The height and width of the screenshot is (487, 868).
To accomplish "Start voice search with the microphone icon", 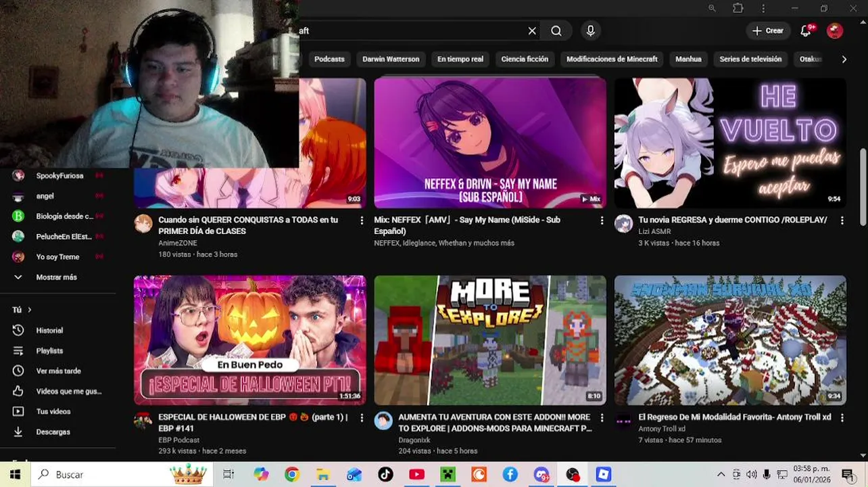I will point(590,30).
